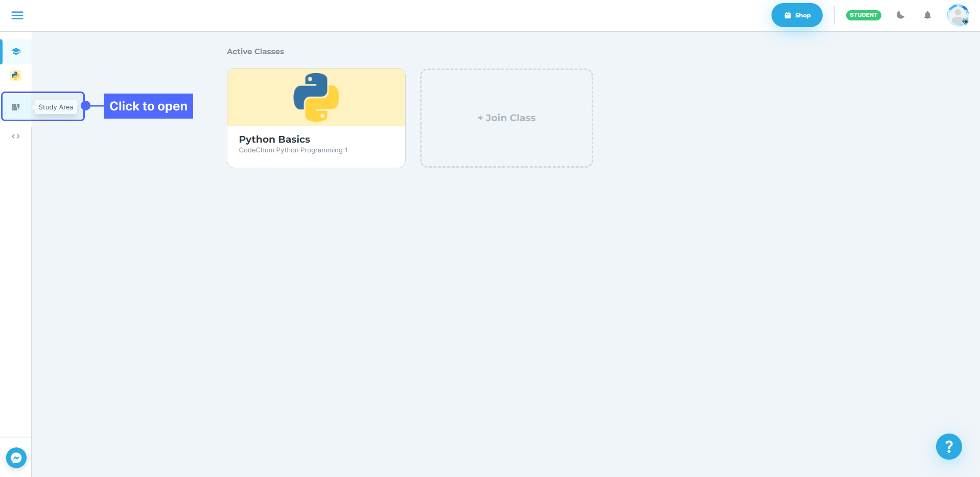Screen dimensions: 980x477
Task: Click the Python logo class thumbnail
Action: [x=316, y=97]
